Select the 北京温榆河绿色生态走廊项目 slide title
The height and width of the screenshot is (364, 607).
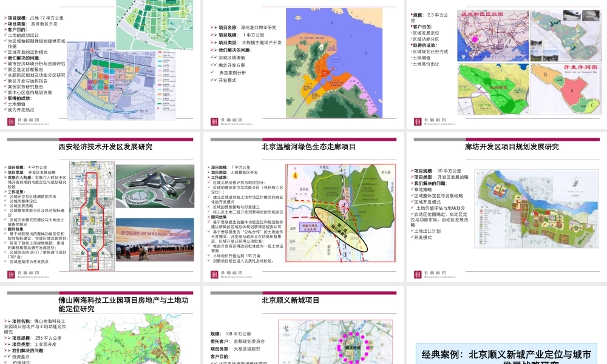(x=308, y=147)
